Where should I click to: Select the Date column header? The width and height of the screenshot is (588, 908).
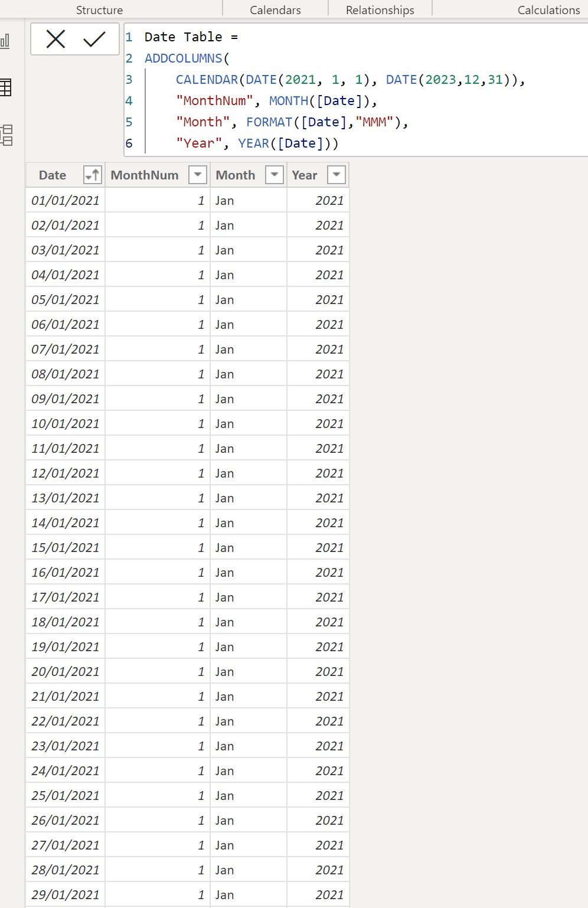coord(53,175)
